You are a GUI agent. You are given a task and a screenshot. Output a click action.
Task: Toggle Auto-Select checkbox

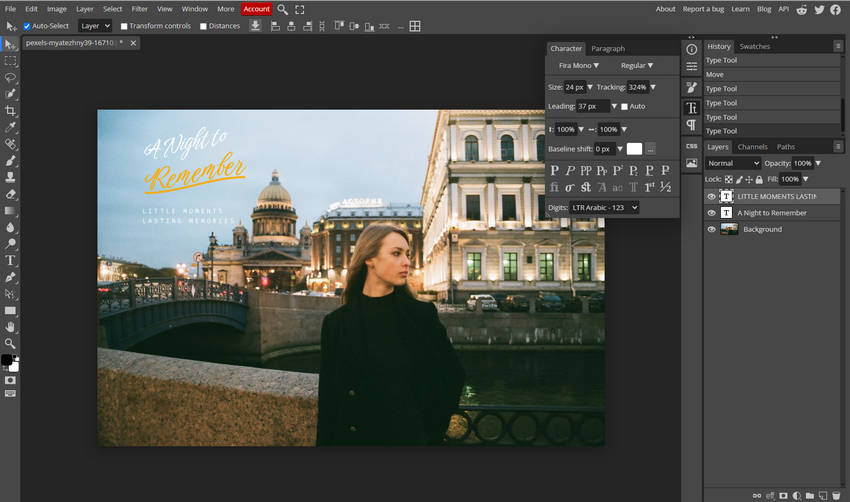click(27, 26)
